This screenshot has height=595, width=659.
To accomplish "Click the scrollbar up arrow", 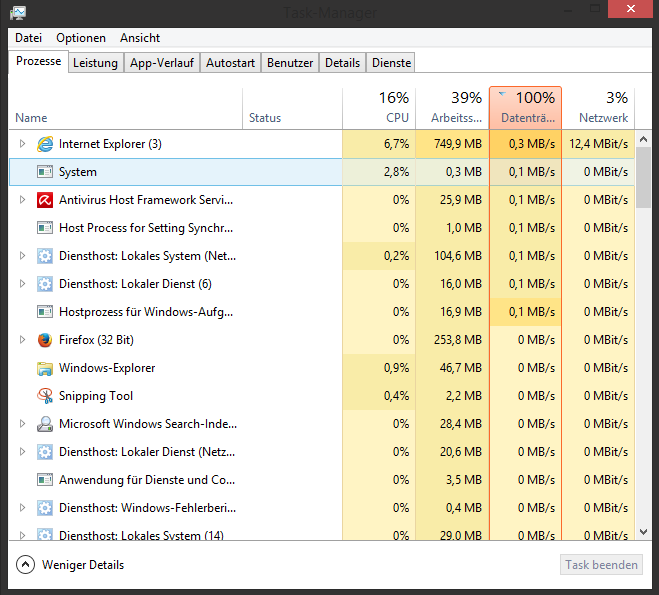I will (x=643, y=139).
